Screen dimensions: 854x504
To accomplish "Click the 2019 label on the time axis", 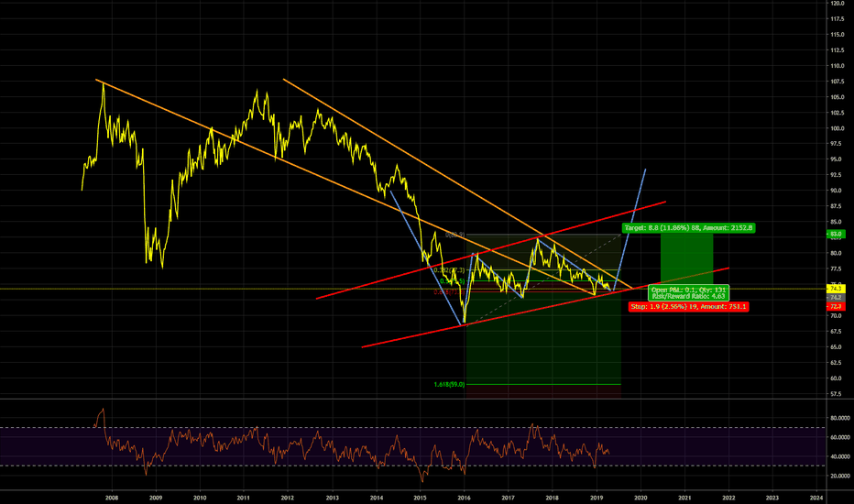I will [x=597, y=498].
